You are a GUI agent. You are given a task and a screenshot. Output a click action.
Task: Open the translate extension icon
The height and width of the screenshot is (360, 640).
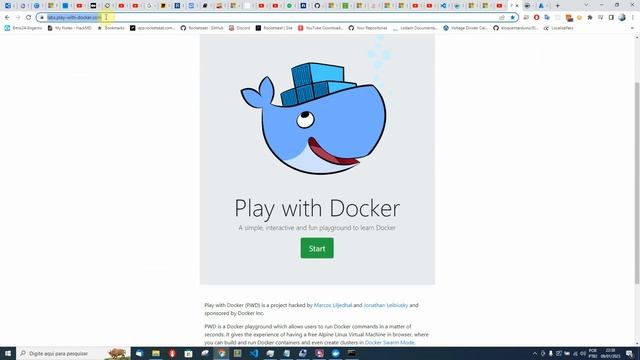(547, 18)
